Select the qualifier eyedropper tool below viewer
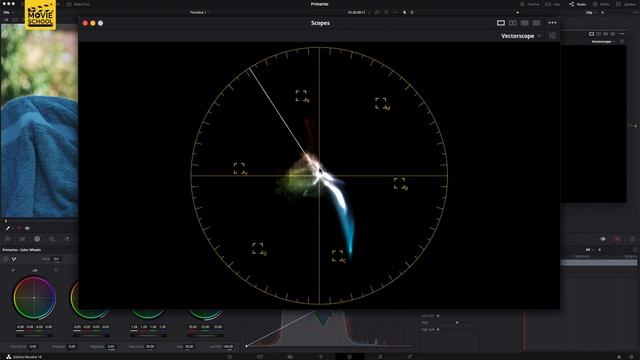The width and height of the screenshot is (640, 360). (x=7, y=228)
